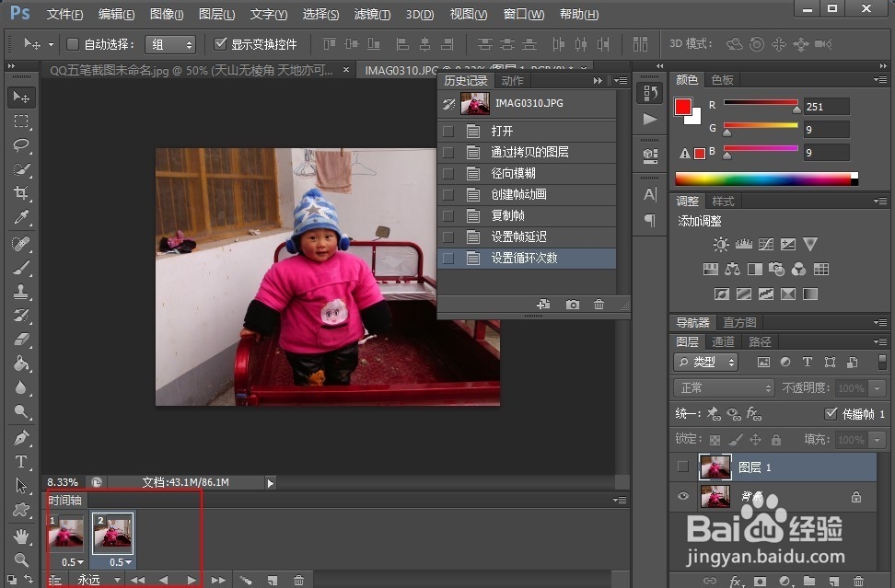This screenshot has height=588, width=895.
Task: Select frame 2 thumbnail in the timeline
Action: click(x=112, y=532)
